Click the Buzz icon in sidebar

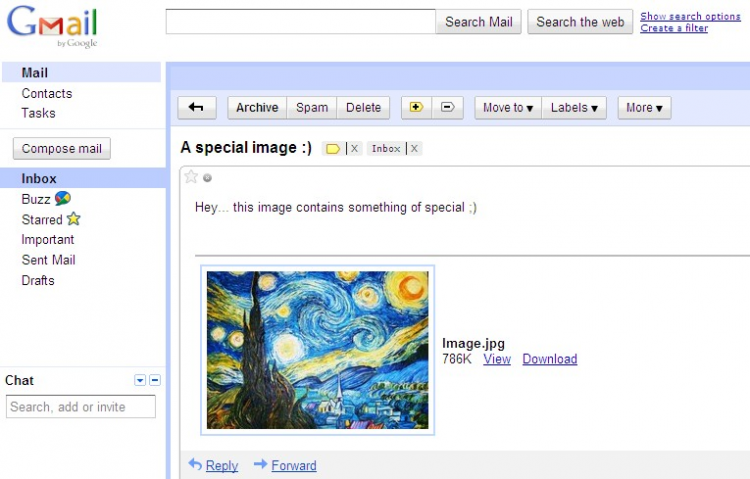tap(63, 198)
